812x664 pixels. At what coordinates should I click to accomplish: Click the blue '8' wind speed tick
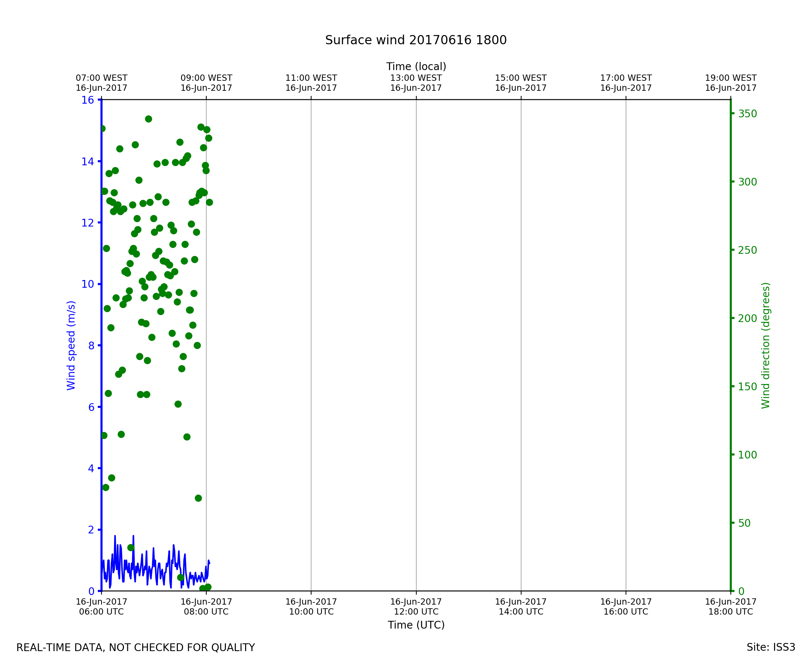tap(91, 346)
